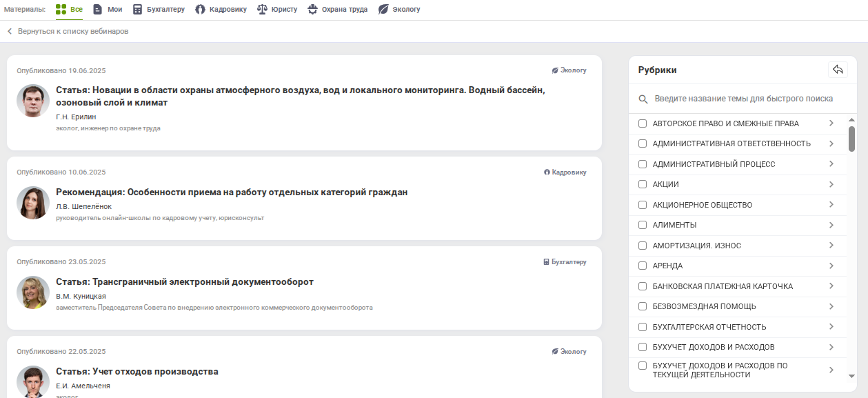Enable the АЛИМЕНТЫ checkbox

643,224
